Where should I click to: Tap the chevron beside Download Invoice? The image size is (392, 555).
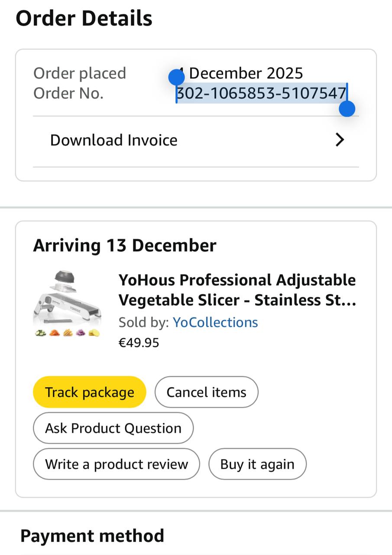point(340,140)
